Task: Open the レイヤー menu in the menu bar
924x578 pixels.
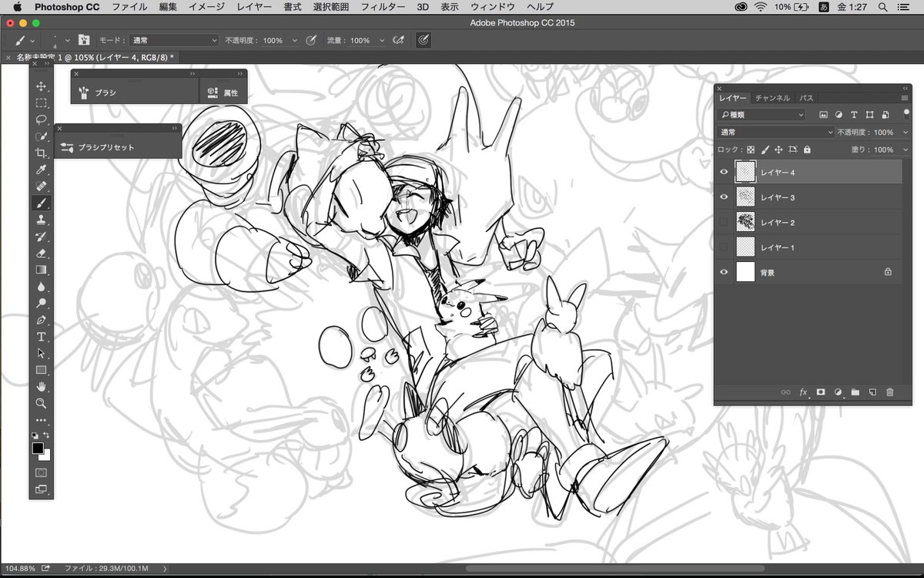Action: pyautogui.click(x=254, y=7)
